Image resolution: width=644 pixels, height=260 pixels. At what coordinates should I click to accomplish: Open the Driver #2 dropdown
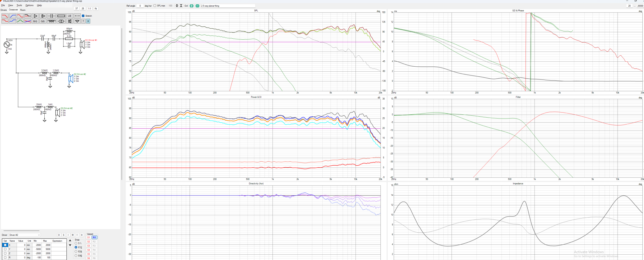[25, 235]
